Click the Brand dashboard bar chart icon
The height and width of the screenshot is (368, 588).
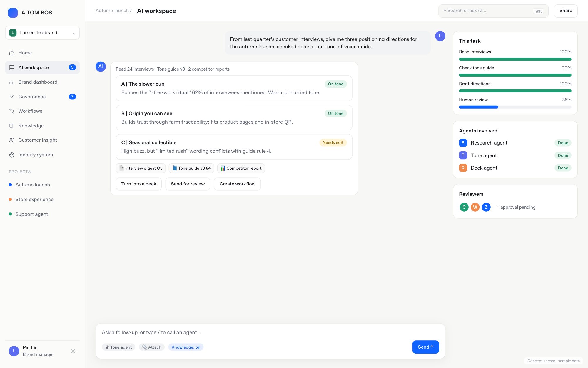(12, 82)
